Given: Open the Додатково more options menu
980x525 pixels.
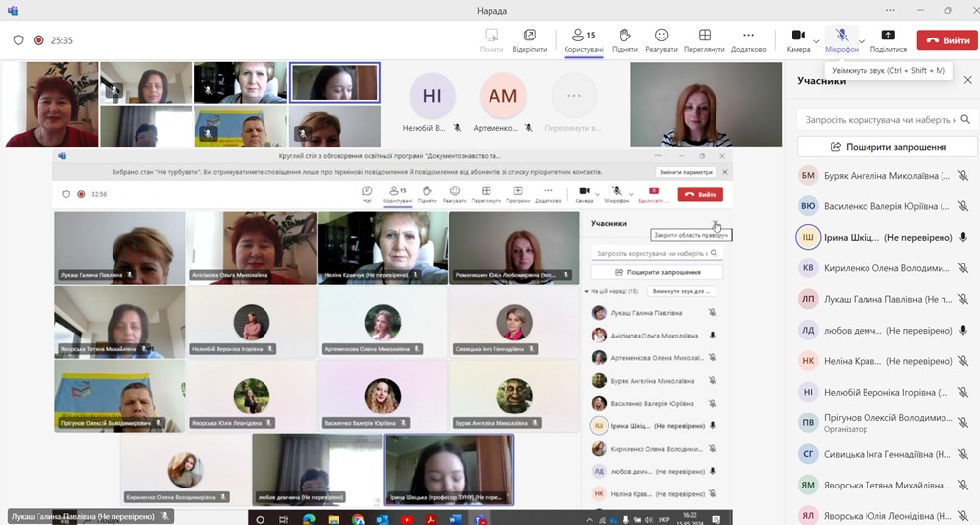Looking at the screenshot, I should point(748,39).
